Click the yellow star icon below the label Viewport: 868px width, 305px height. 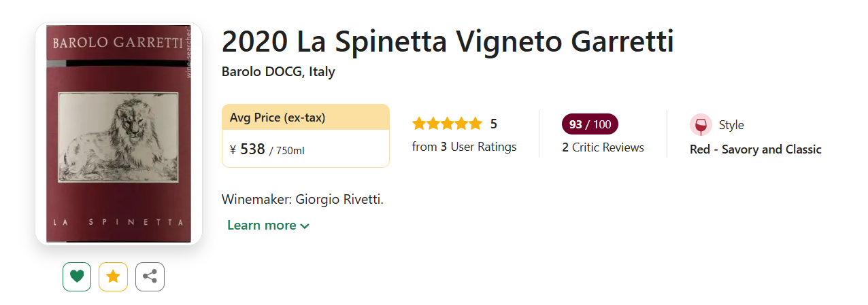click(x=113, y=276)
